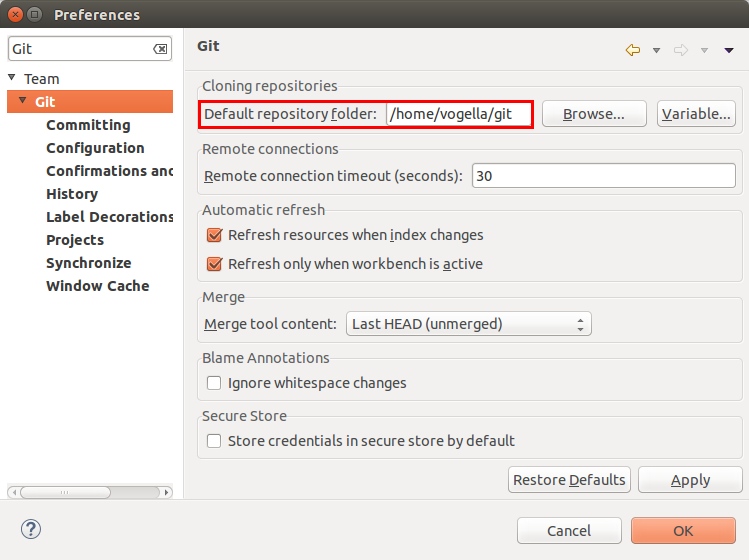The image size is (749, 560).
Task: Open the Label Decorations page
Action: 109,217
